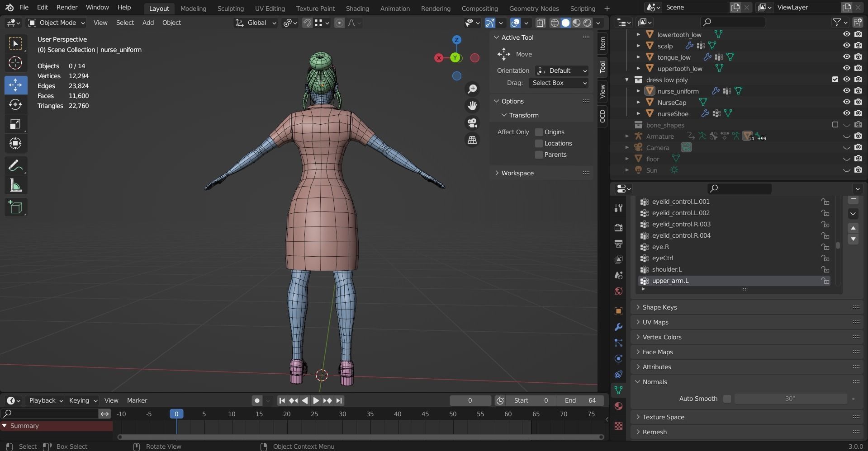Open the Item sidebar tab
This screenshot has height=451, width=868.
602,43
